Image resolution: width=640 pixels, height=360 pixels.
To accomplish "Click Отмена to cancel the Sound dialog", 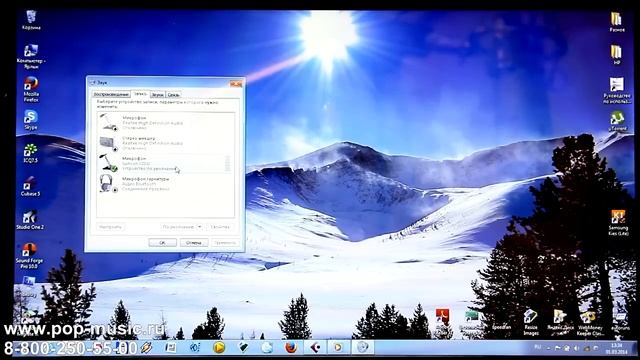I will coord(194,242).
